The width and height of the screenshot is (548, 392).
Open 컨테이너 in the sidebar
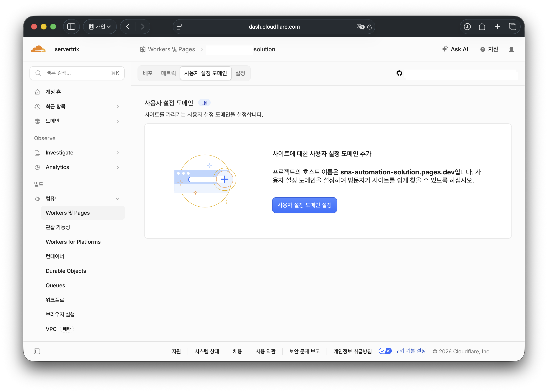click(x=83, y=256)
